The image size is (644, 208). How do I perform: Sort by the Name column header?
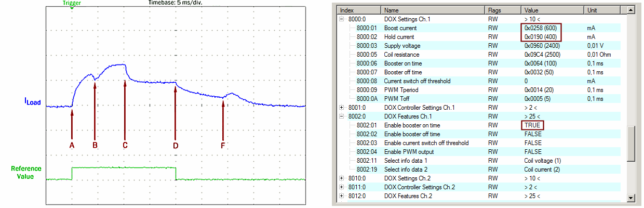click(x=434, y=10)
